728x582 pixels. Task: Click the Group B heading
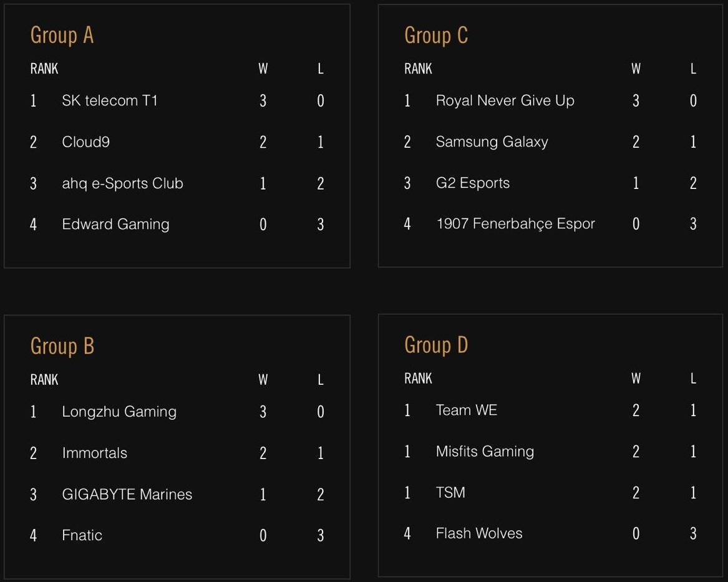tap(62, 346)
